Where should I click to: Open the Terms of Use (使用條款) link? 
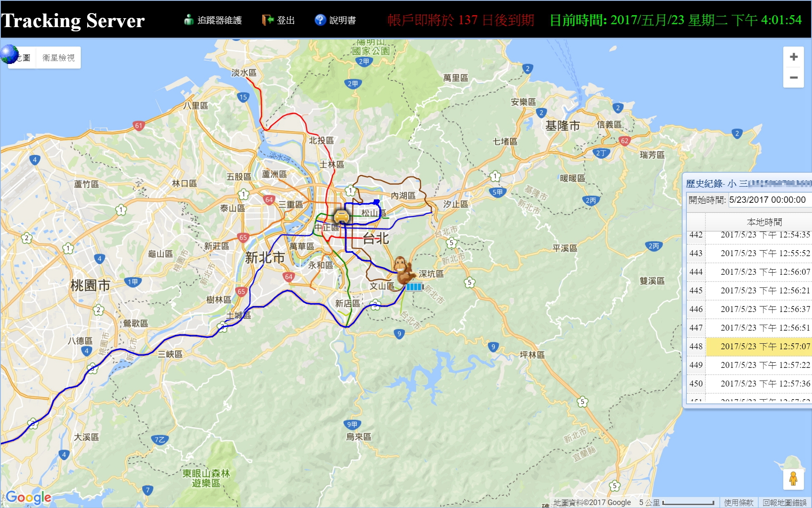point(738,502)
